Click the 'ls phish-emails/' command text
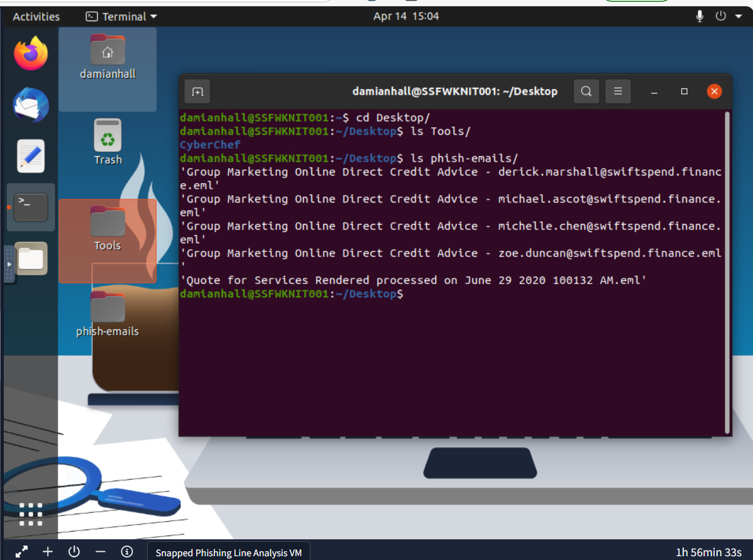The image size is (753, 560). tap(464, 158)
